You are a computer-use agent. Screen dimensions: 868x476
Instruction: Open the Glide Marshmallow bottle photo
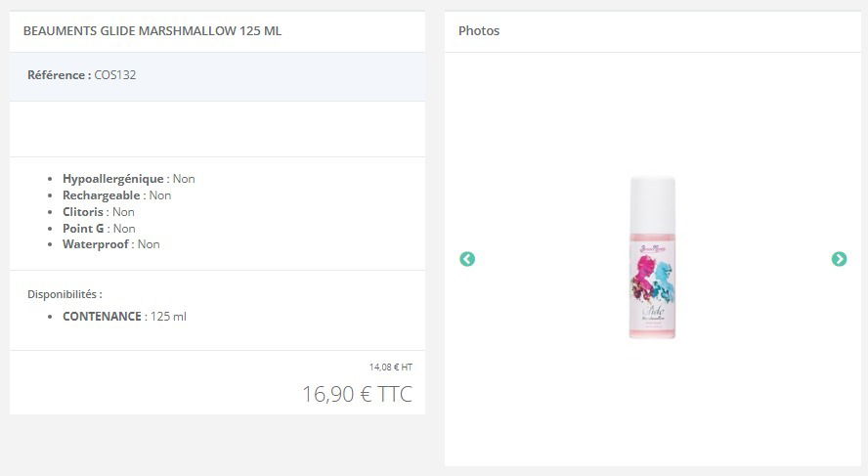point(653,257)
